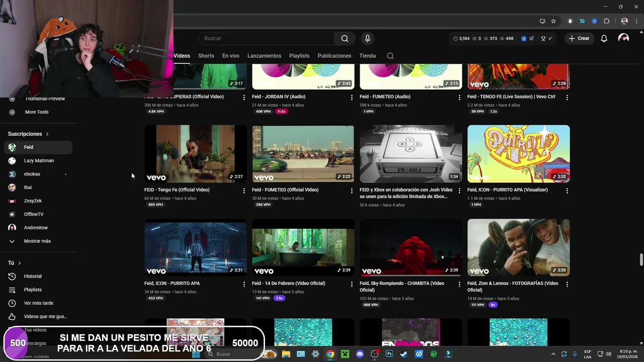
Task: Click the sparkle icon in vidIQ stats bar
Action: click(x=550, y=38)
